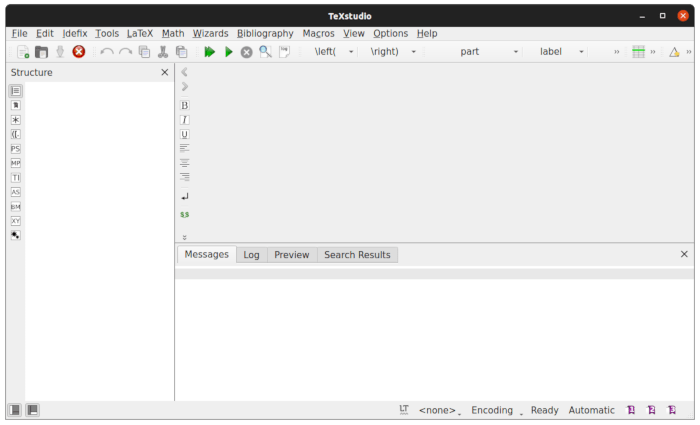Open the <none> language dropdown in status bar
The image size is (700, 425).
coord(439,410)
